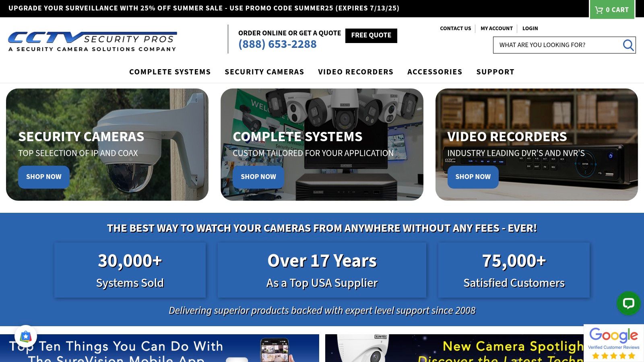
Task: Call the (888) 653-2288 phone number
Action: [x=277, y=44]
